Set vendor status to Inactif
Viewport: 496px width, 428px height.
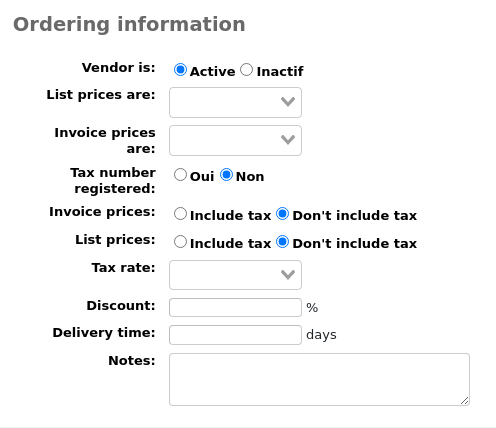(x=247, y=70)
